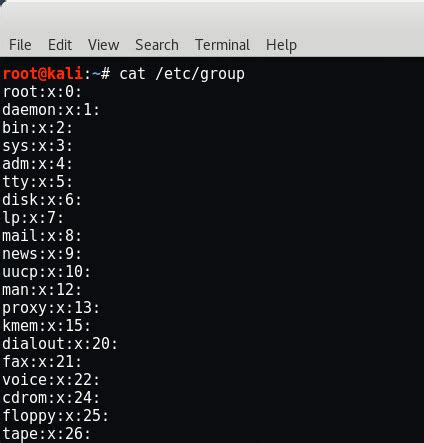Select the line 'cdrom:x:24:'
Viewport: 424px width, 443px height.
click(x=51, y=398)
